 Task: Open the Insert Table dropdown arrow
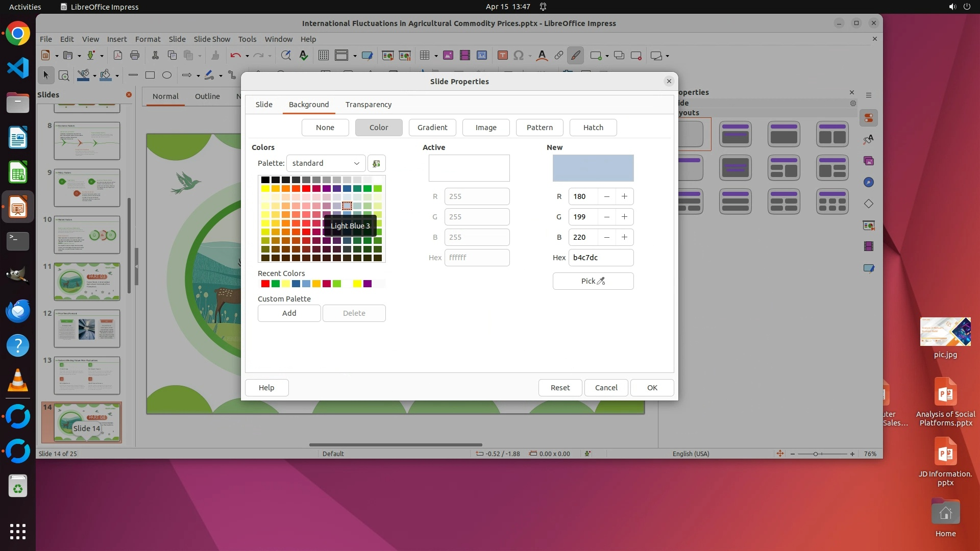click(x=436, y=56)
